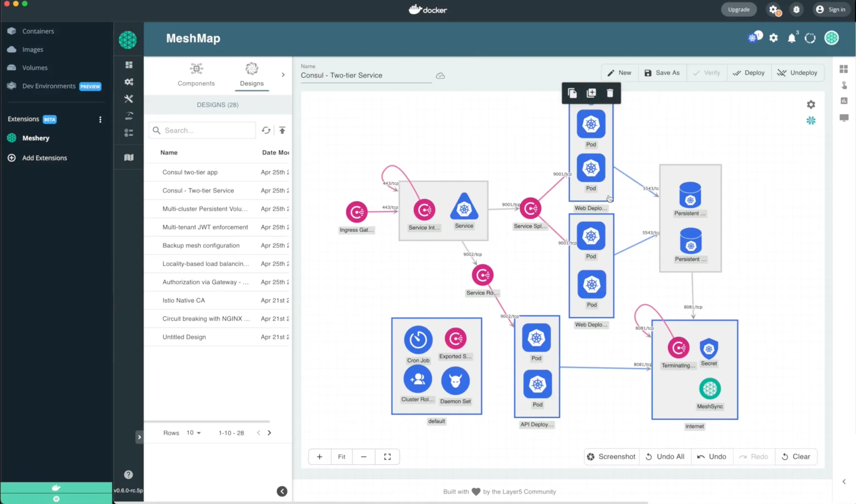Select the MeshSync node on canvas
Viewport: 856px width, 504px height.
point(710,389)
